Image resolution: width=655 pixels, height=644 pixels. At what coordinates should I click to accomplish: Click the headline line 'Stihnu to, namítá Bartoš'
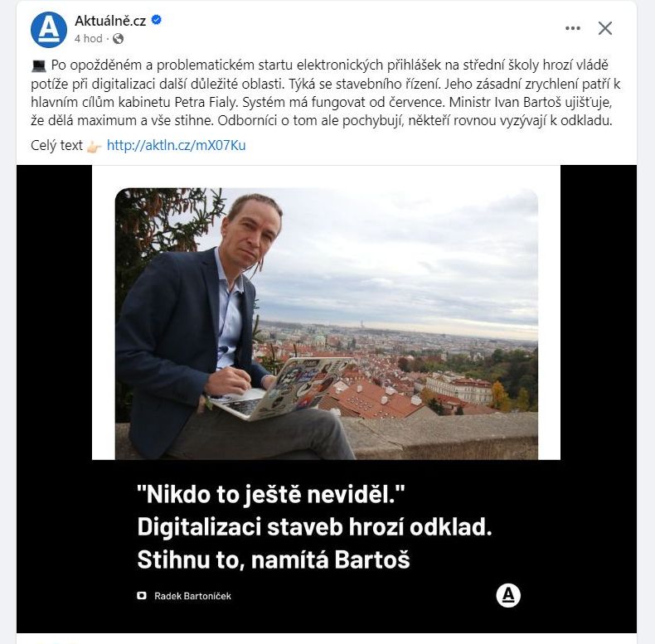tap(274, 559)
